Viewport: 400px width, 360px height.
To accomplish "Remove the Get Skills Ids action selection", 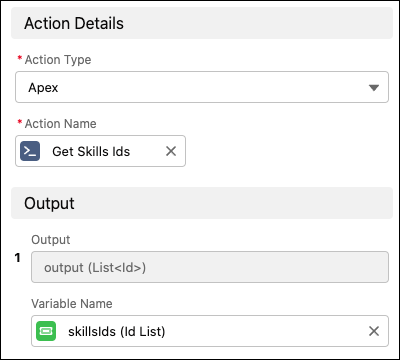I will point(171,151).
